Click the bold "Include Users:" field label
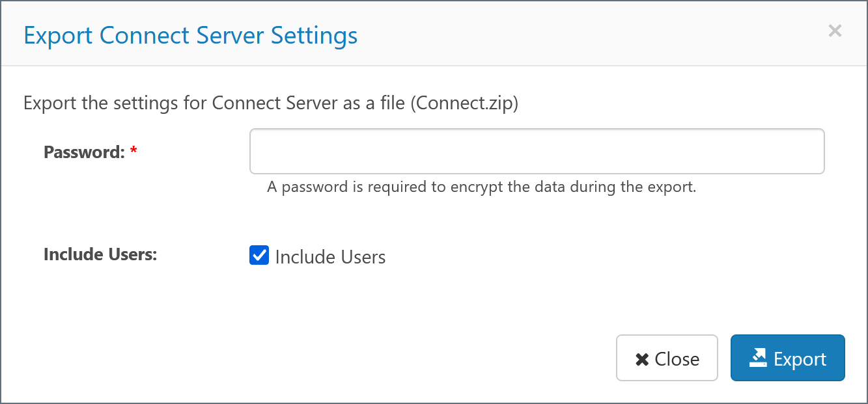The image size is (868, 404). click(x=100, y=254)
